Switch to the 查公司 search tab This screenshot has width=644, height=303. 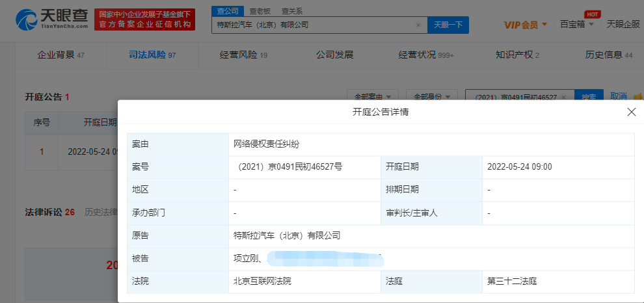[228, 12]
